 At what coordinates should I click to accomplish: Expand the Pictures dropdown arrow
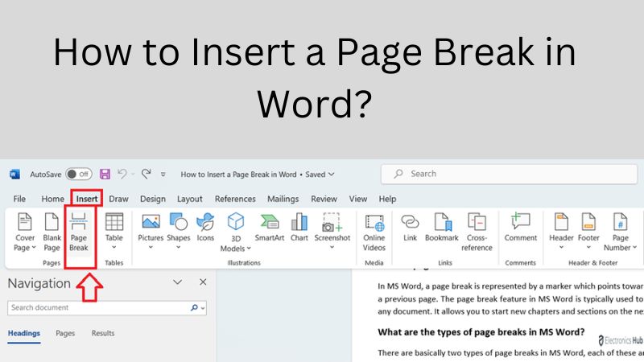pos(151,247)
